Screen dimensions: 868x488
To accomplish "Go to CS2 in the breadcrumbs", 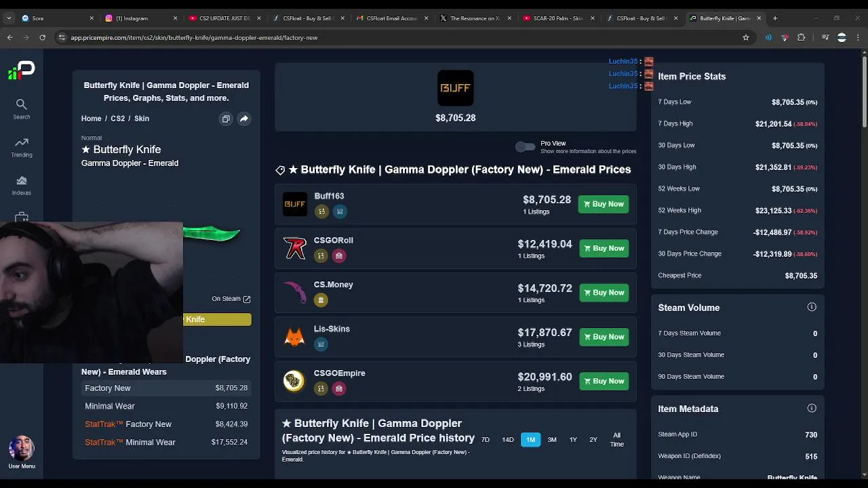I will (117, 119).
